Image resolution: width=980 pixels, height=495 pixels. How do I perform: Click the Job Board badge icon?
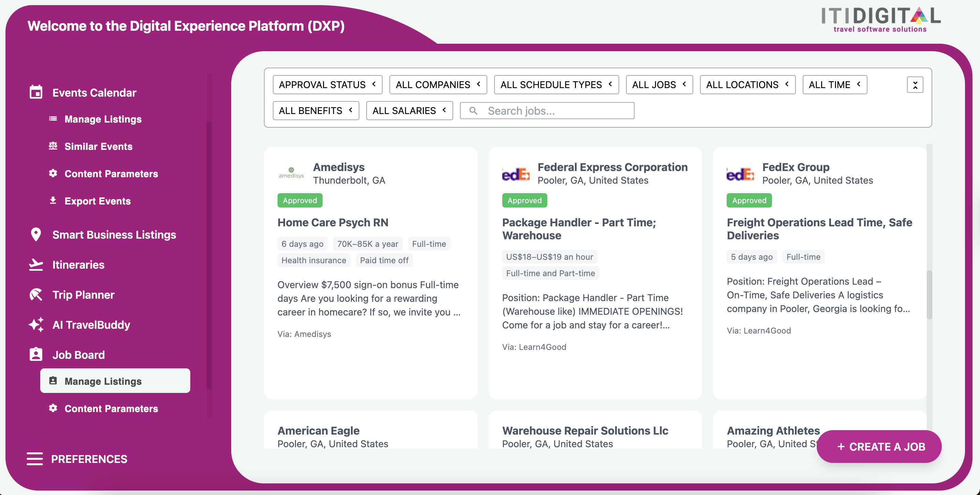[x=36, y=354]
